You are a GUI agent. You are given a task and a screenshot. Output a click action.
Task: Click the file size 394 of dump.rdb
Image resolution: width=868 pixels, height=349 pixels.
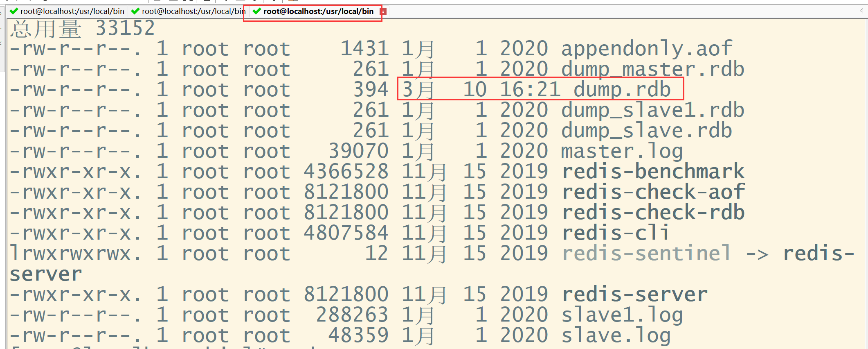371,90
